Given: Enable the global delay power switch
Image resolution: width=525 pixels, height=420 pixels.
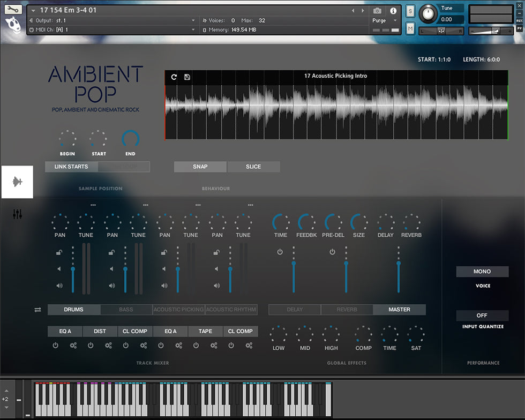Looking at the screenshot, I should pos(280,252).
